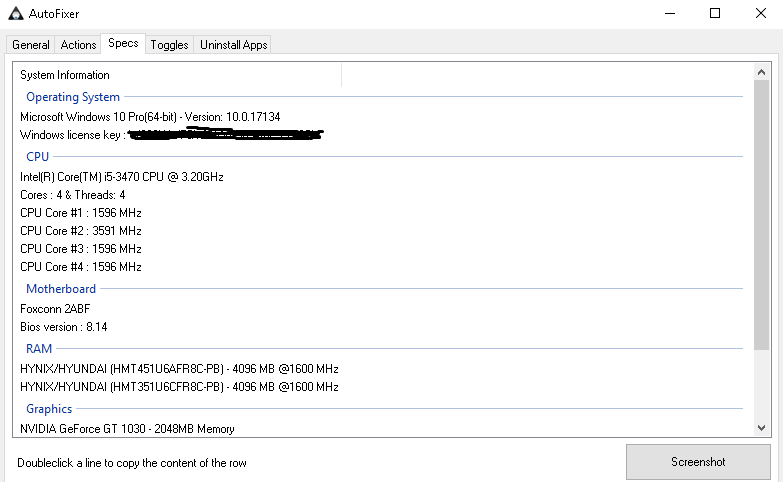Screen dimensions: 783x482
Task: Select the Foxconn 2ABF motherboard row
Action: (x=55, y=309)
